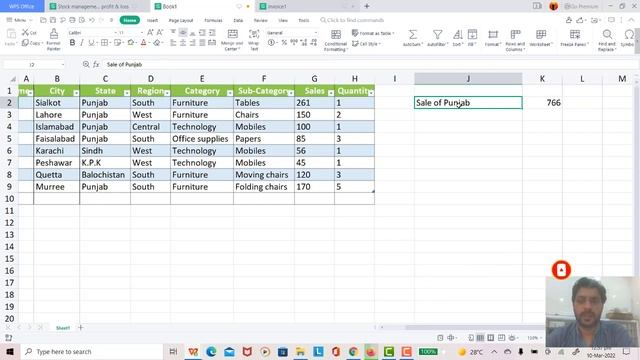Viewport: 640px width, 360px height.
Task: Switch to the Formulas tab
Action: (x=213, y=20)
